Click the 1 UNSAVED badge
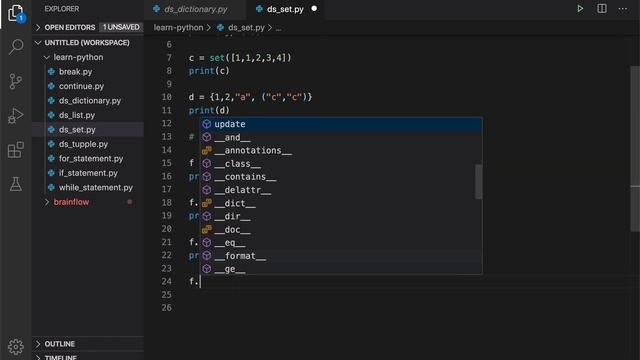Screen dimensions: 640x360 pos(121,27)
